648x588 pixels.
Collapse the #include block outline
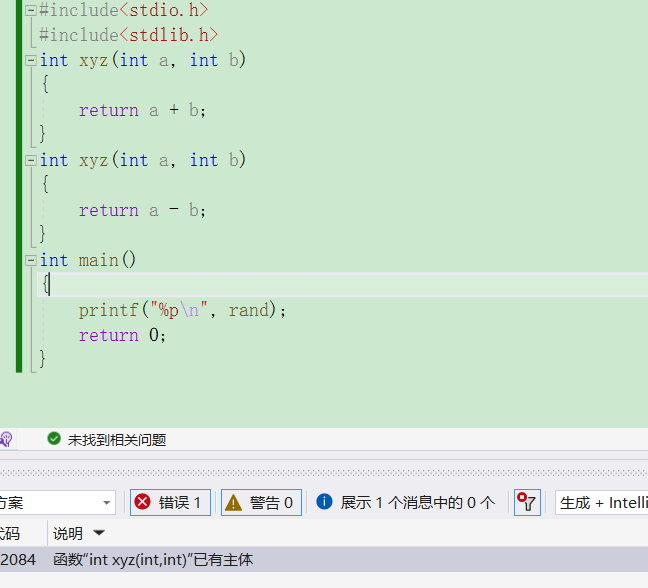pos(30,11)
